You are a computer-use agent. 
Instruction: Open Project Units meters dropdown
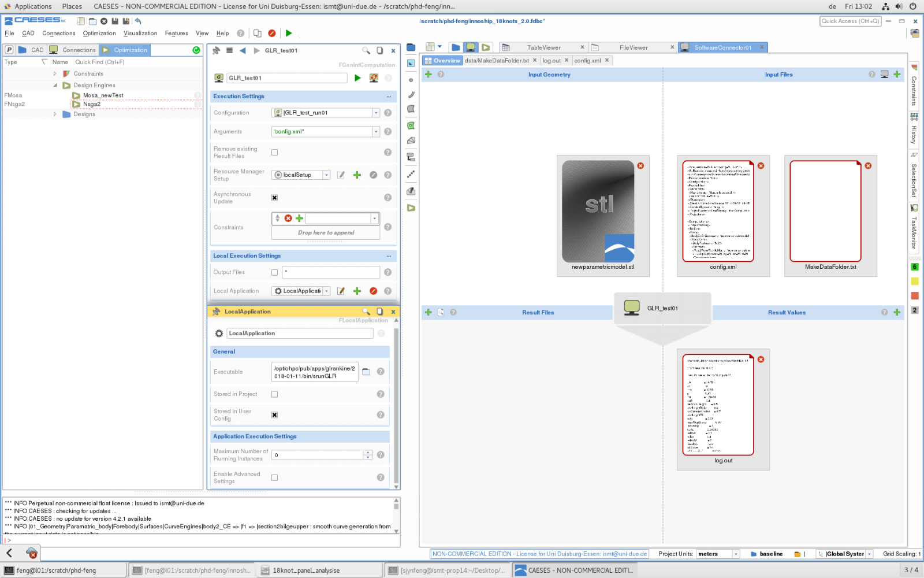(x=736, y=554)
